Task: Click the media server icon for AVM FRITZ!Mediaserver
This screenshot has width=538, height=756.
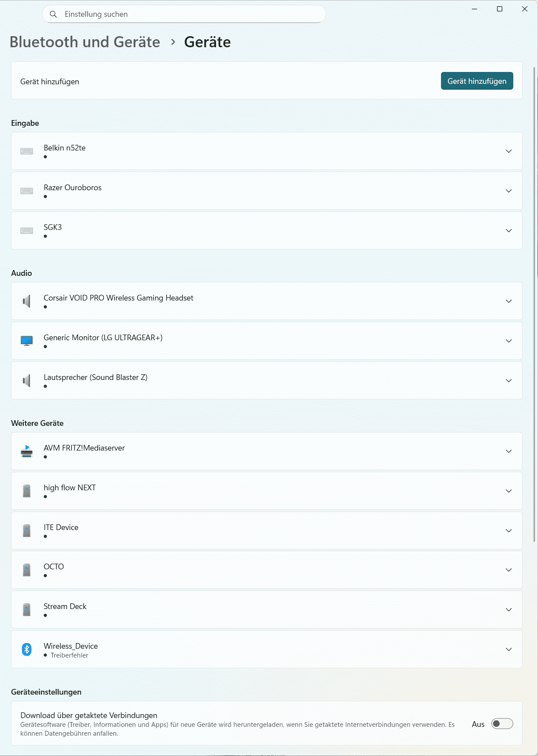Action: click(x=27, y=451)
